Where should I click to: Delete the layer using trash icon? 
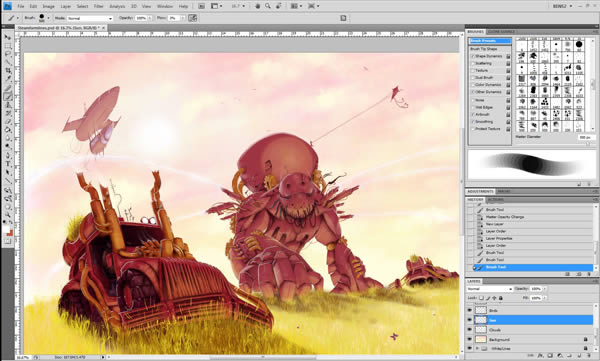click(589, 356)
